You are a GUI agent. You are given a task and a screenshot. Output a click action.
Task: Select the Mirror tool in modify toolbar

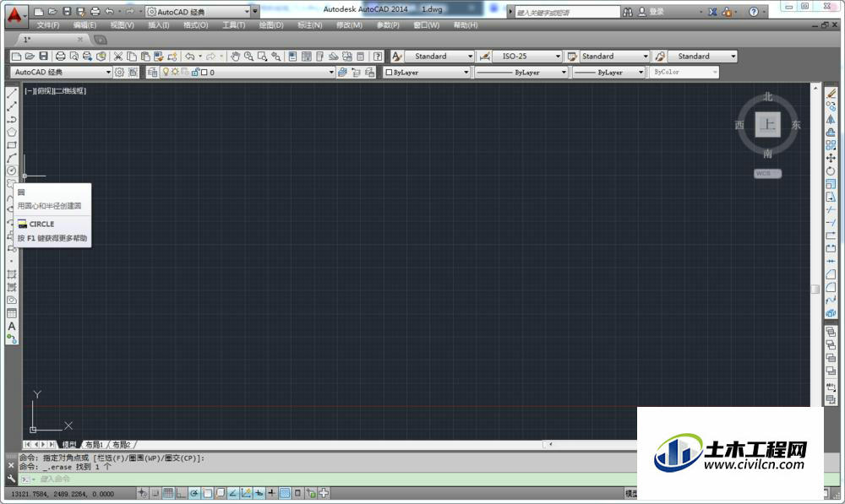tap(831, 119)
